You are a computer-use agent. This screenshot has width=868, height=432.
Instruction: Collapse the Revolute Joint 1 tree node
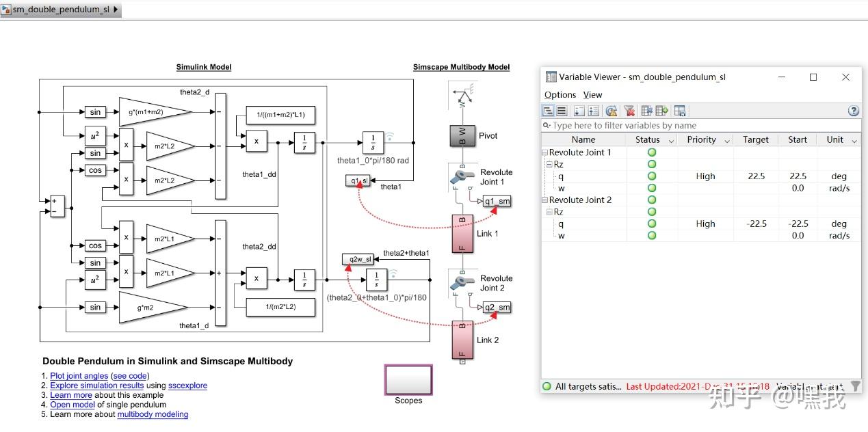[544, 152]
